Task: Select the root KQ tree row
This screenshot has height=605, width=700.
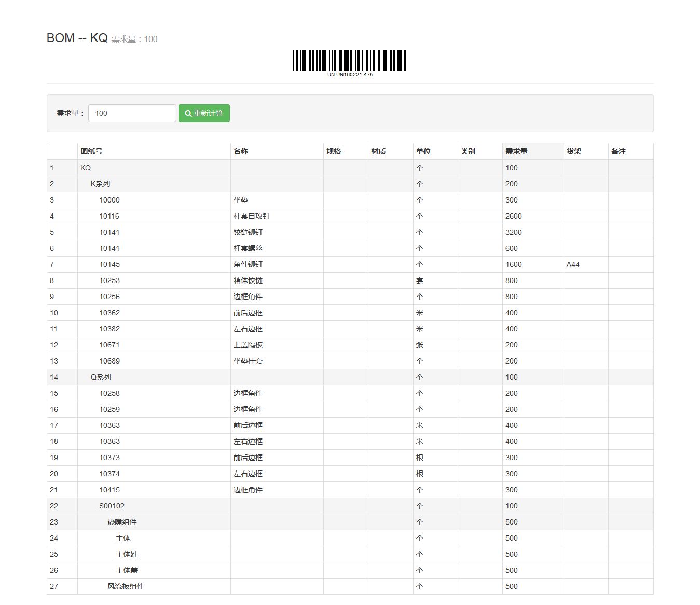Action: coord(86,168)
